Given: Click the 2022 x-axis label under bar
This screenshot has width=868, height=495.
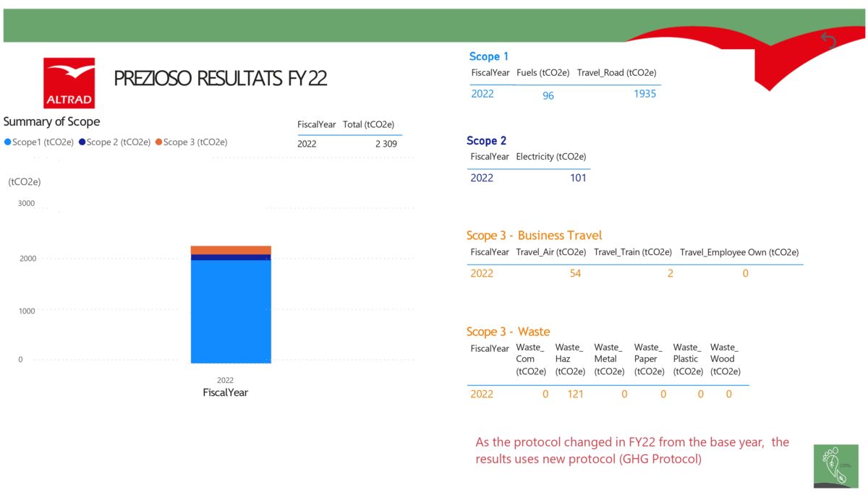Looking at the screenshot, I should pyautogui.click(x=226, y=380).
